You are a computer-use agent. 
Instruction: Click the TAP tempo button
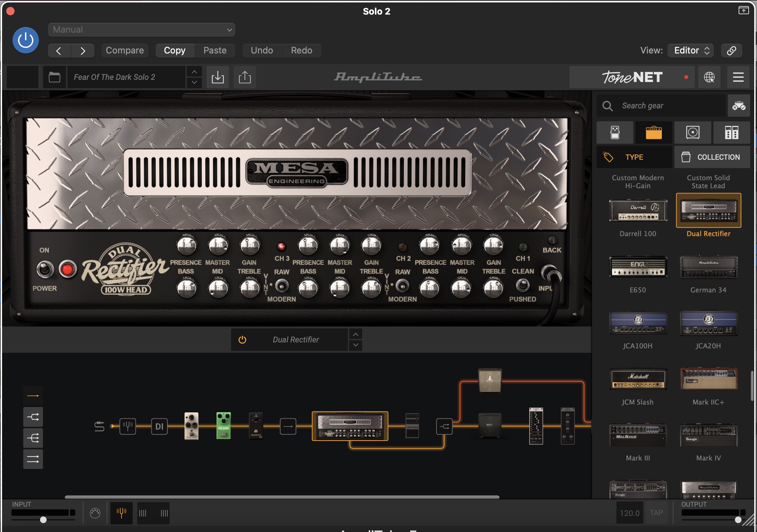pos(656,513)
